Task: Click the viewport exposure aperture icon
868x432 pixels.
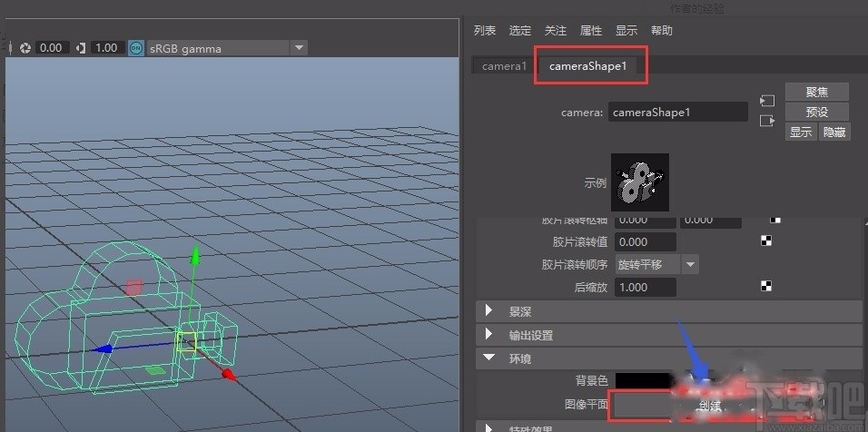Action: click(x=25, y=48)
